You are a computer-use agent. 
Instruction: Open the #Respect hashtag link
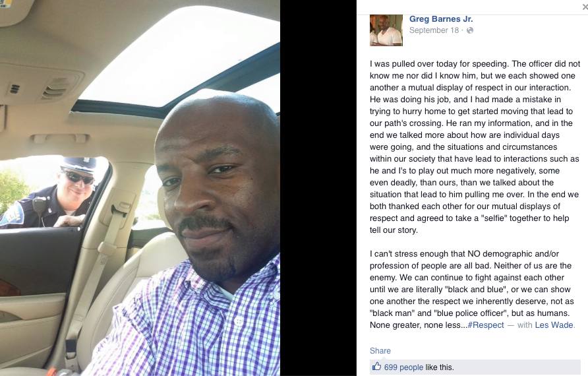486,325
